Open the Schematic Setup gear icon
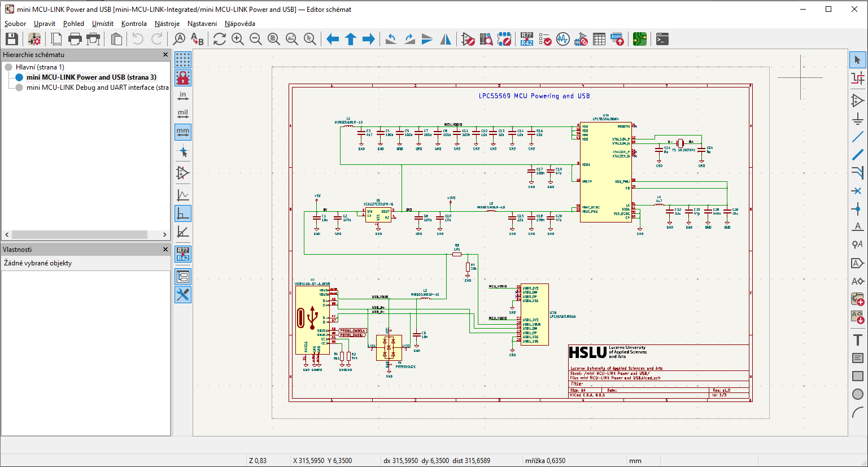 [34, 39]
